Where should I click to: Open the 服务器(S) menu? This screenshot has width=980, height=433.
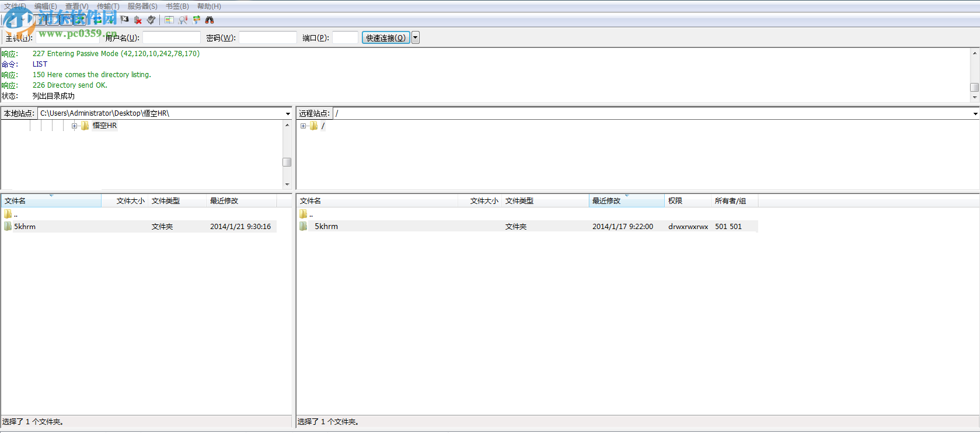pyautogui.click(x=142, y=6)
